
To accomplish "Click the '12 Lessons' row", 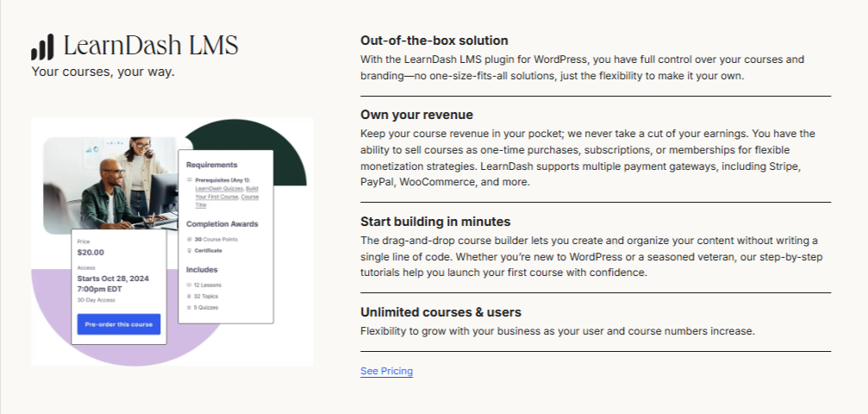I will pyautogui.click(x=203, y=285).
